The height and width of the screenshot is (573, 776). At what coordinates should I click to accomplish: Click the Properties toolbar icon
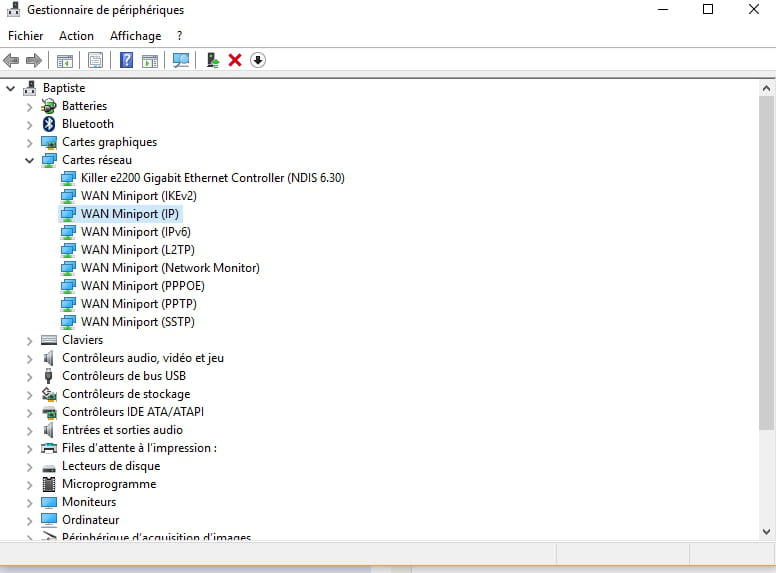pyautogui.click(x=95, y=60)
